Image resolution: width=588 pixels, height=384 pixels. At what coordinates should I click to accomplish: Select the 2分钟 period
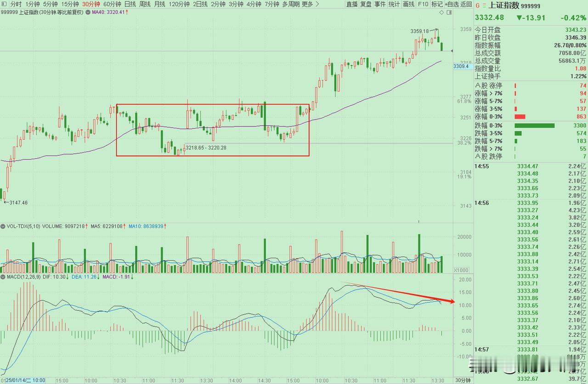point(218,4)
